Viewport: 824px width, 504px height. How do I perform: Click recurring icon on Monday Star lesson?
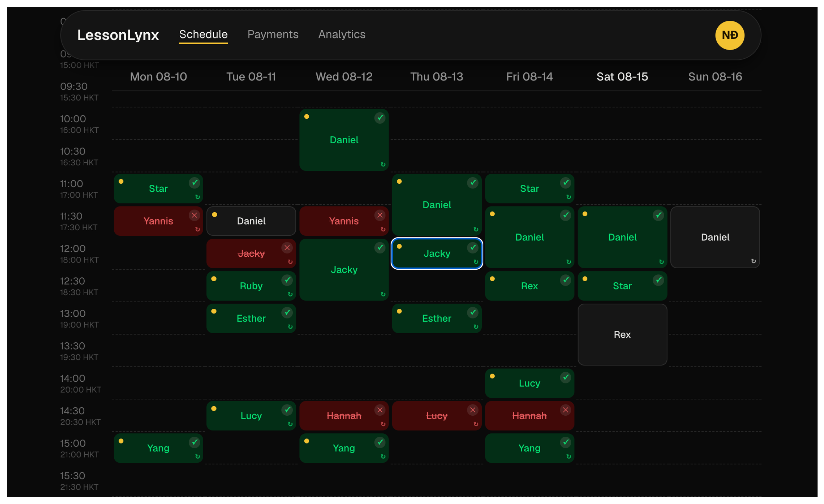pos(197,197)
